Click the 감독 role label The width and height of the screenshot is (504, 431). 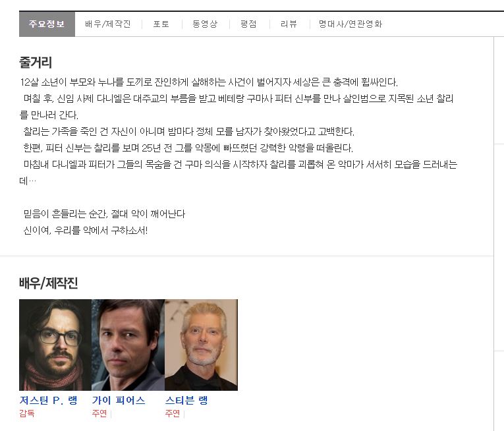26,413
